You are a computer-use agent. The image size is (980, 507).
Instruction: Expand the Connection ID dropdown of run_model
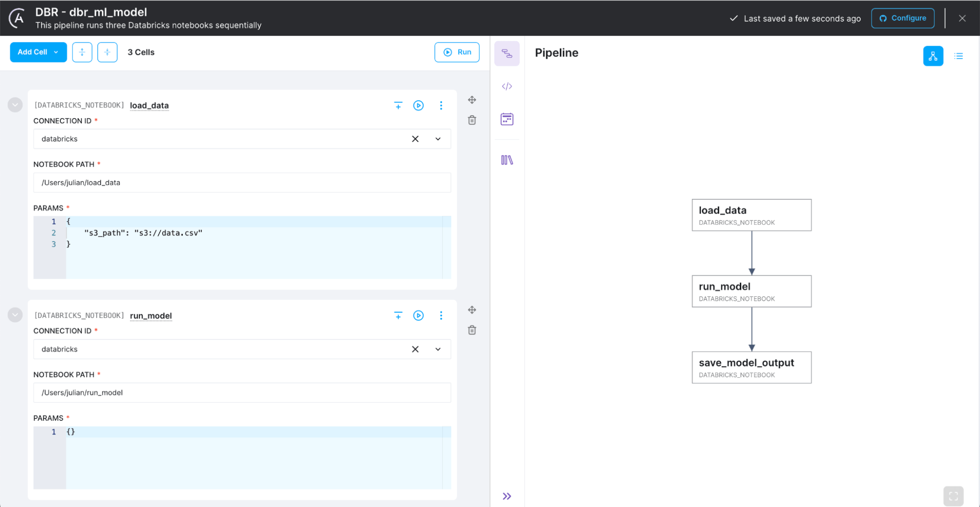(438, 349)
